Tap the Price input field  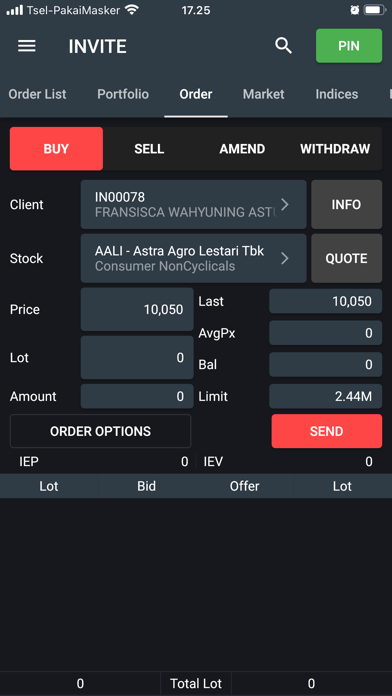(137, 309)
